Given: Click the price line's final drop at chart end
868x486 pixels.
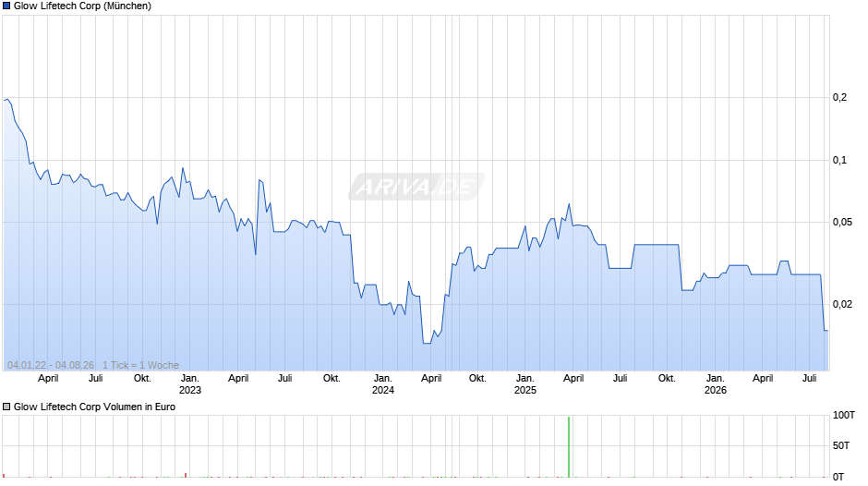Looking at the screenshot, I should (823, 302).
